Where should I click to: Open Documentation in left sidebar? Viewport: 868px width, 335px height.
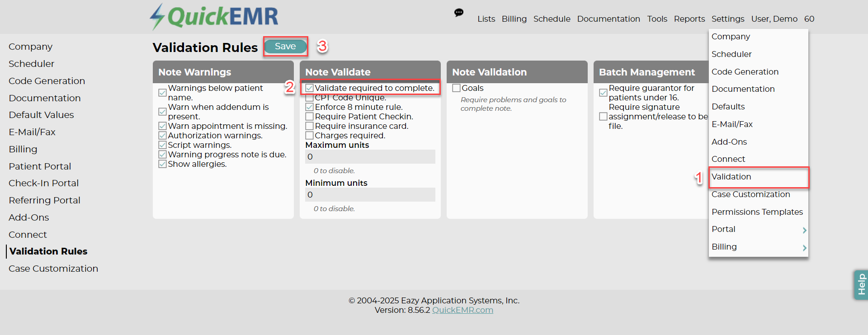[x=45, y=98]
